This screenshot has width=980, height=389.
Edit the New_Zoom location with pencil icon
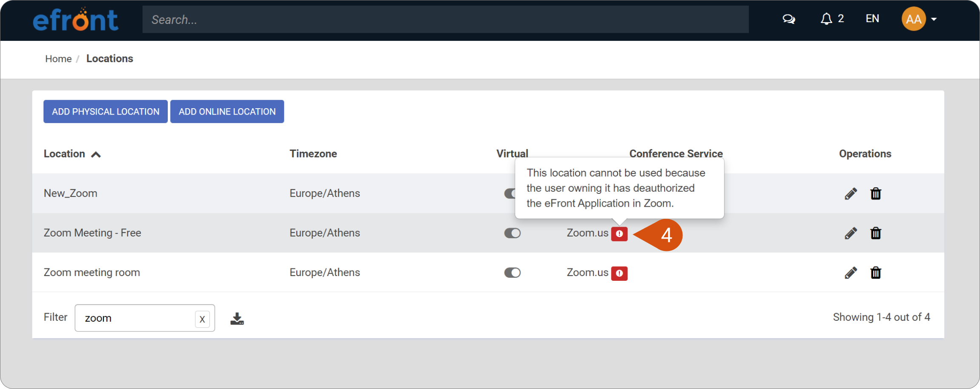pyautogui.click(x=851, y=194)
